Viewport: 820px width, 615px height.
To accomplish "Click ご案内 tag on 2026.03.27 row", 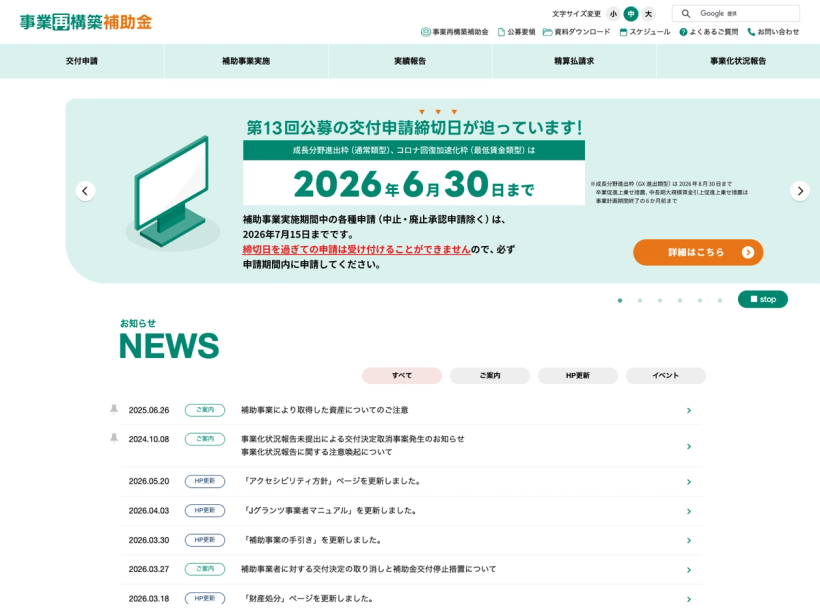I will pos(205,569).
